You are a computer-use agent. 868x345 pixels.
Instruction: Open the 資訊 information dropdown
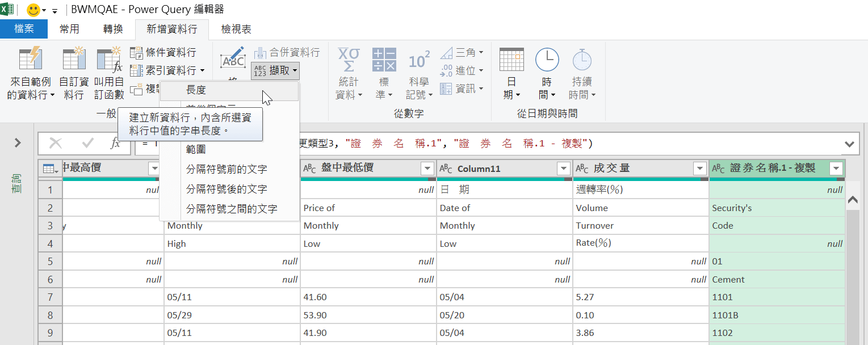click(x=462, y=89)
